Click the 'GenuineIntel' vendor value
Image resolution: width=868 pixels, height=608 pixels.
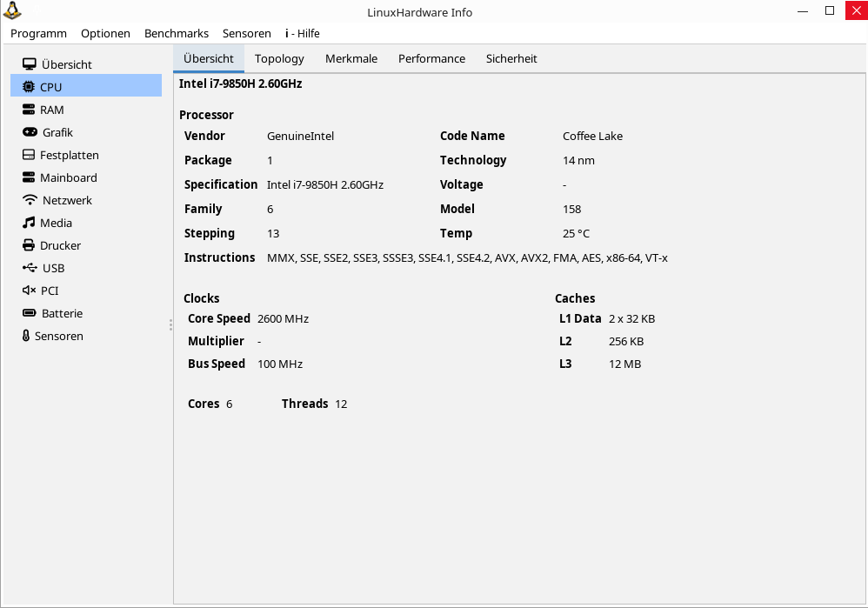click(301, 137)
